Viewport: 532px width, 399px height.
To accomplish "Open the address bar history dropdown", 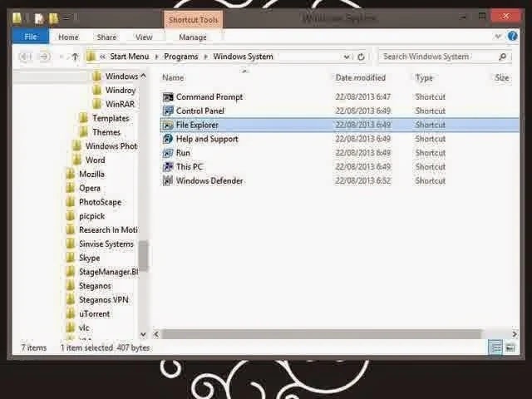I will tap(347, 57).
